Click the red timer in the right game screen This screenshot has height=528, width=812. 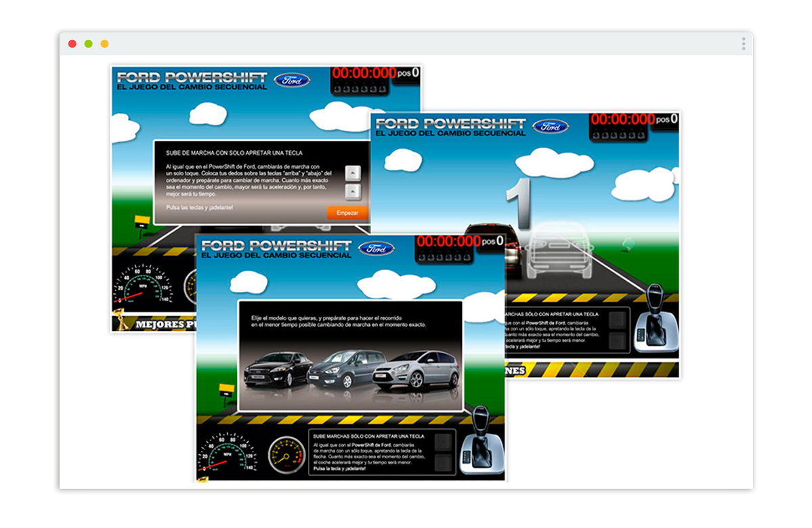(622, 120)
